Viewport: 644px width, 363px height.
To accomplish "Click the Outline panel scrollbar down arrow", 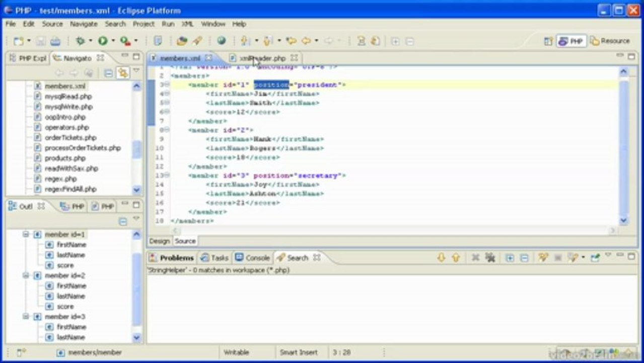I will [136, 337].
